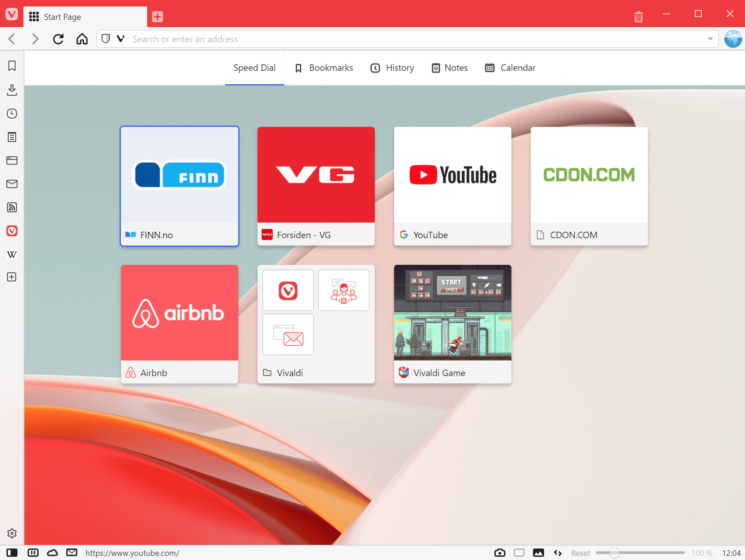Switch to the Speed Dial tab
This screenshot has height=560, width=745.
click(254, 68)
